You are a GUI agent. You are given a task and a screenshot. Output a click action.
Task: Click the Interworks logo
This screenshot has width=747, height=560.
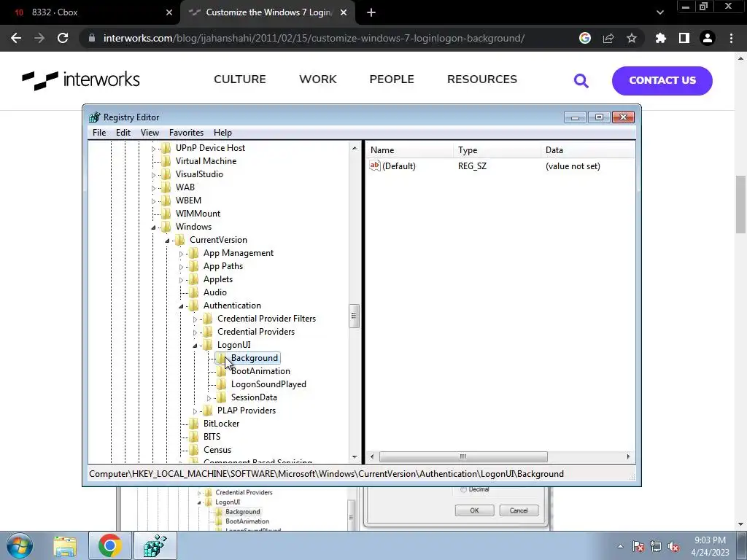[81, 79]
